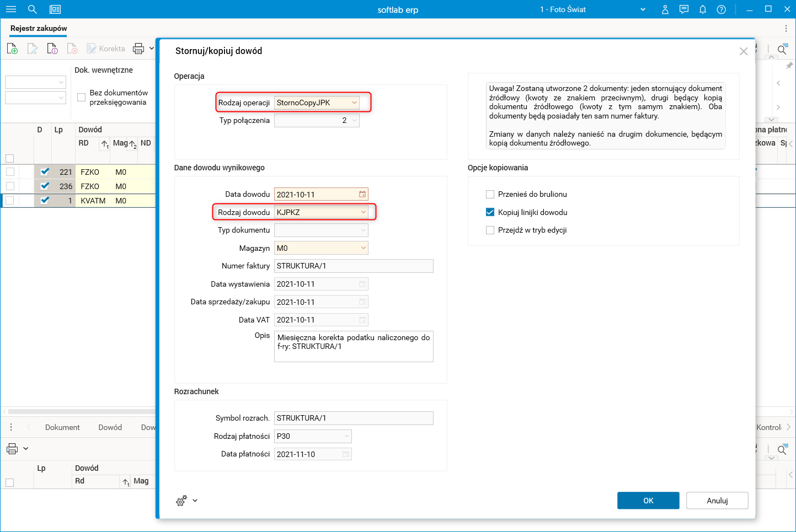The height and width of the screenshot is (532, 796).
Task: Open notifications bell
Action: coord(703,9)
